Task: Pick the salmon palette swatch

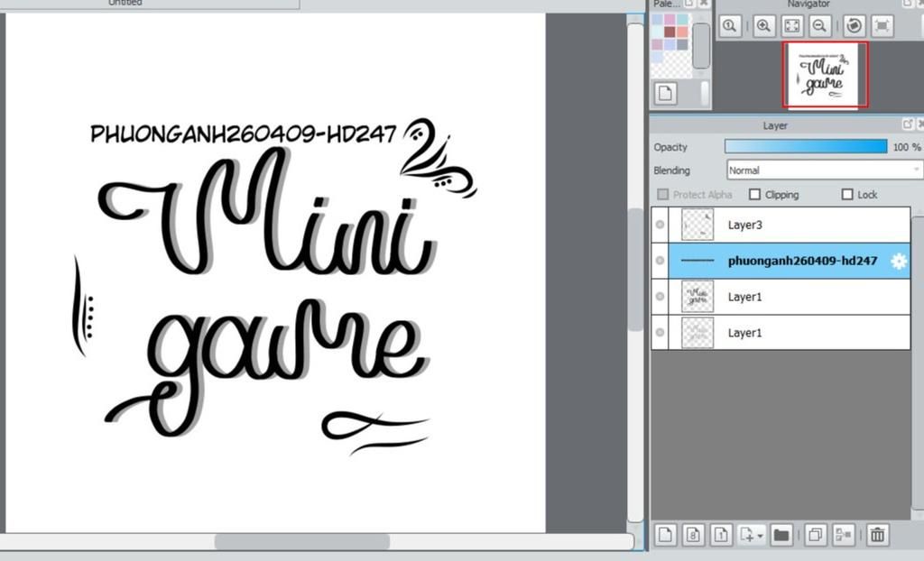Action: [682, 32]
